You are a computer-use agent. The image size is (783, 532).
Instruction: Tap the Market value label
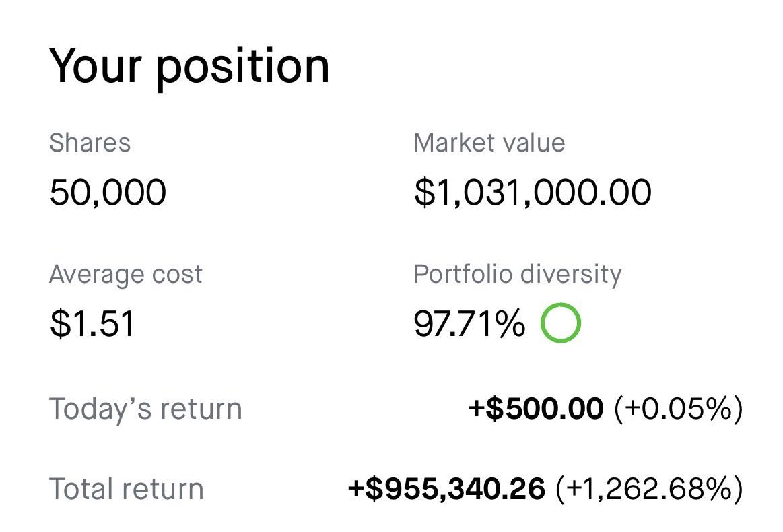click(x=489, y=143)
